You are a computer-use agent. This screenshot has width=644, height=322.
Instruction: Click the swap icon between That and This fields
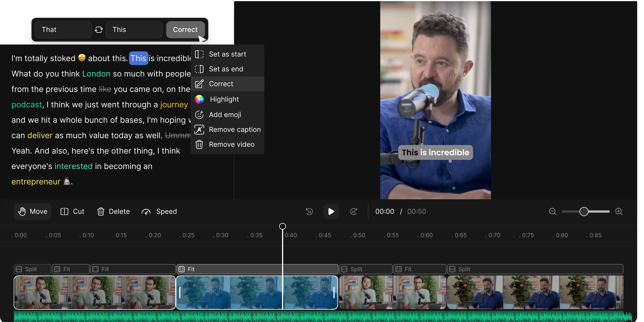point(99,29)
